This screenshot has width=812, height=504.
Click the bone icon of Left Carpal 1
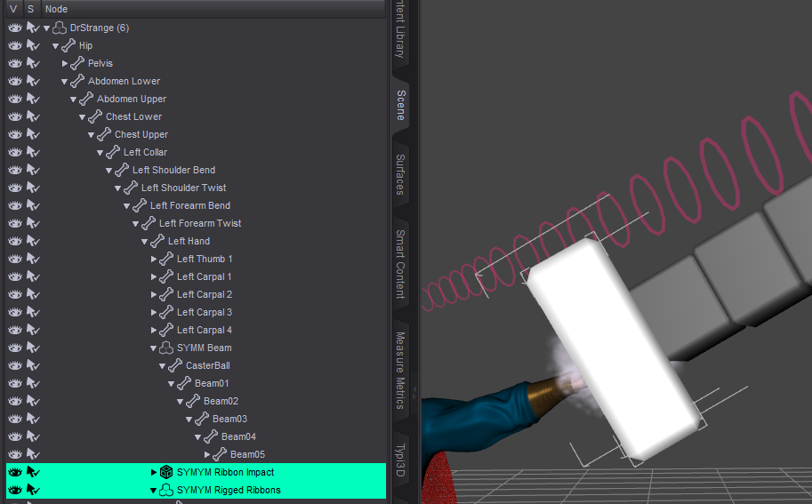point(166,276)
